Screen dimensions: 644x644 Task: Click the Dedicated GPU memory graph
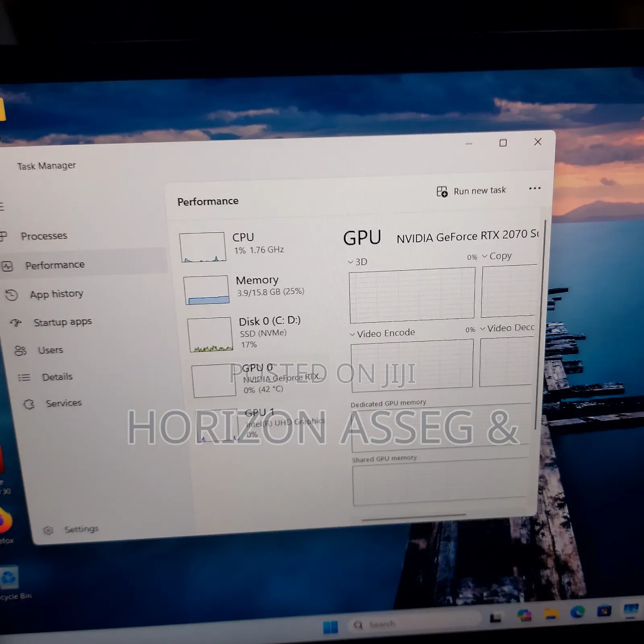coord(441,427)
